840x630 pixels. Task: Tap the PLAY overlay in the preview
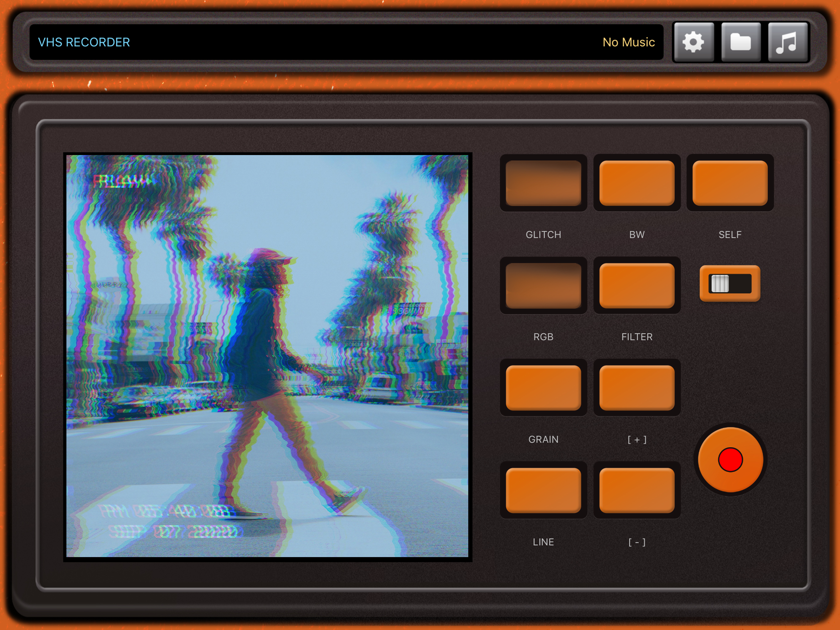(121, 181)
